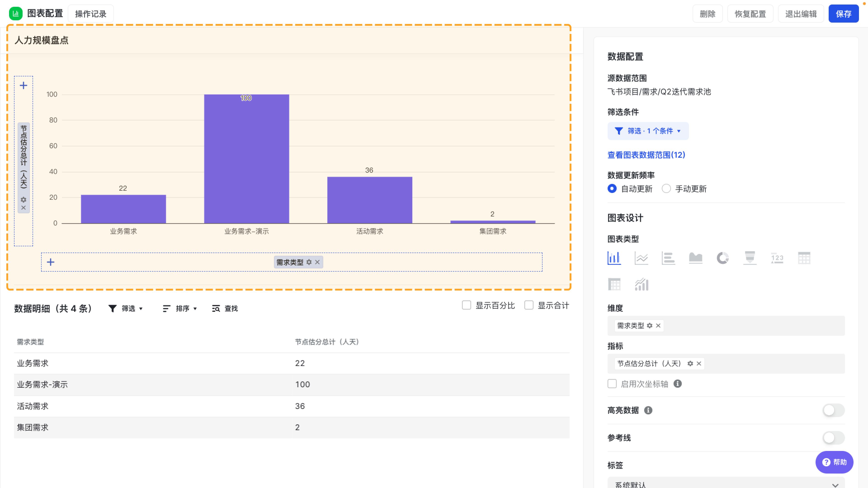868x488 pixels.
Task: Expand the 标签 系统默认 dropdown
Action: [x=726, y=483]
